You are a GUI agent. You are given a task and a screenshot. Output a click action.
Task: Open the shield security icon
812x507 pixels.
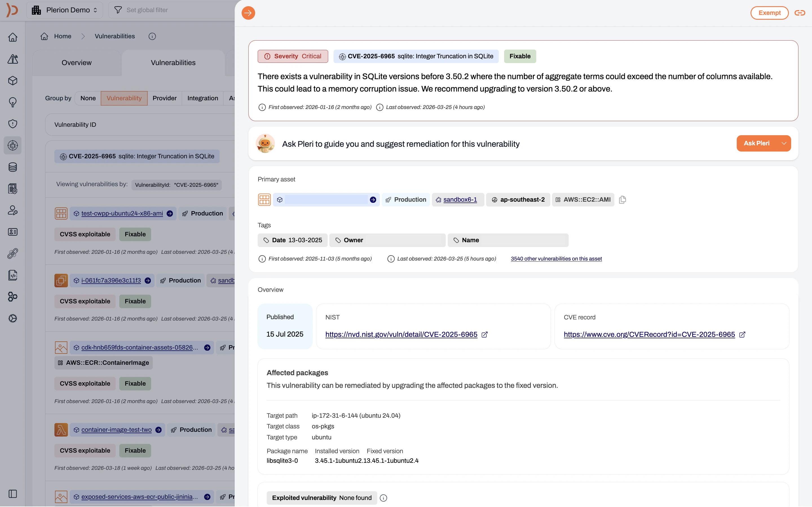12,123
